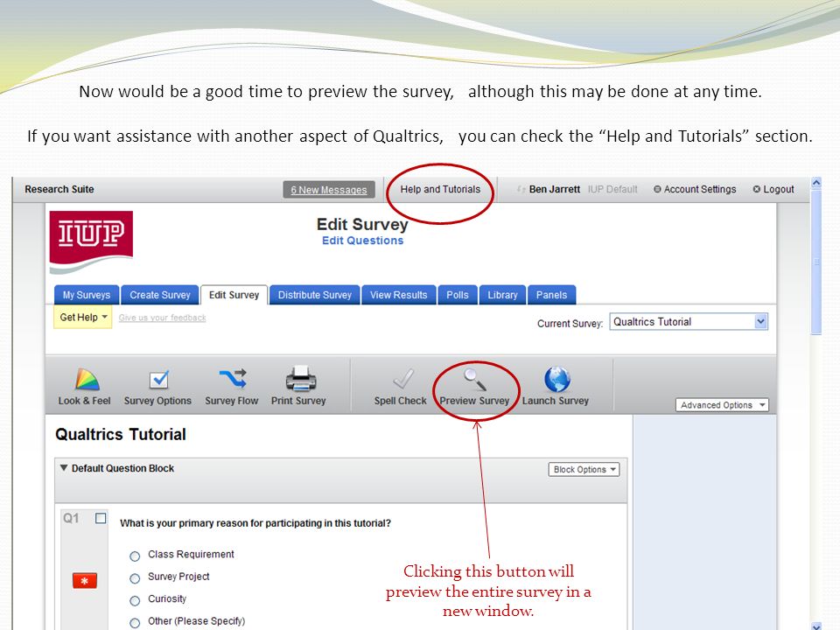Open the Panels tab
The height and width of the screenshot is (630, 840).
(552, 295)
